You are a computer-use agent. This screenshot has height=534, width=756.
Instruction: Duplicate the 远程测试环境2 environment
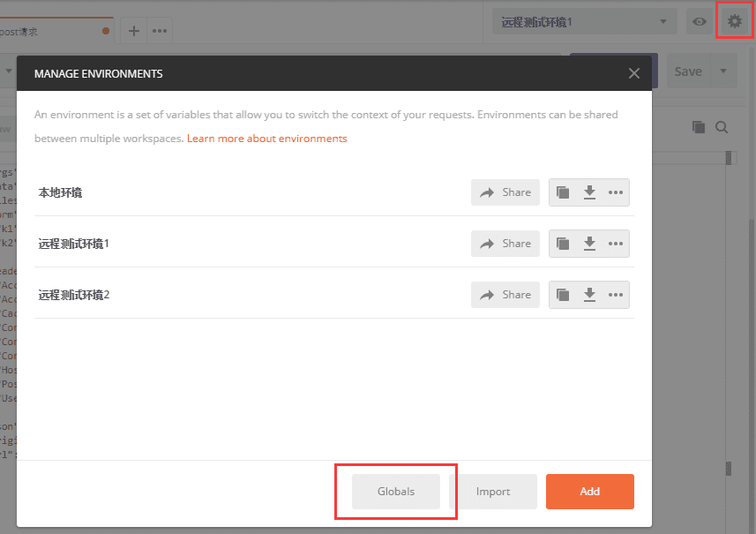click(563, 295)
